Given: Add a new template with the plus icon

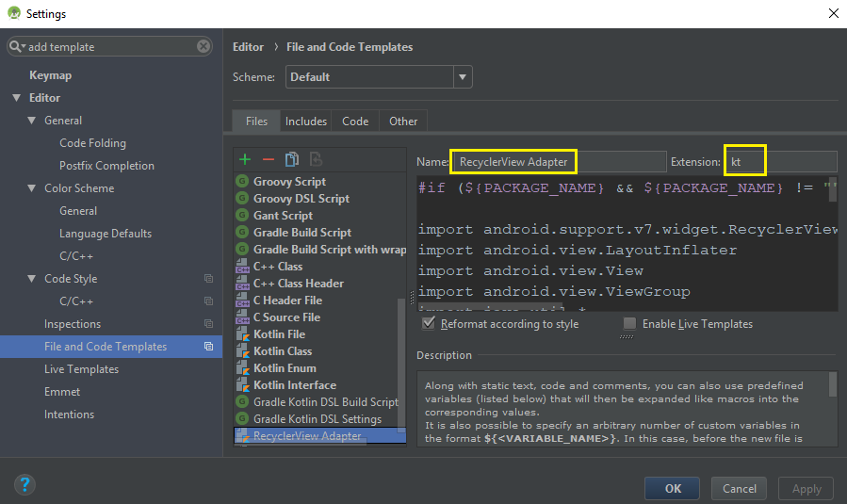Looking at the screenshot, I should click(245, 159).
